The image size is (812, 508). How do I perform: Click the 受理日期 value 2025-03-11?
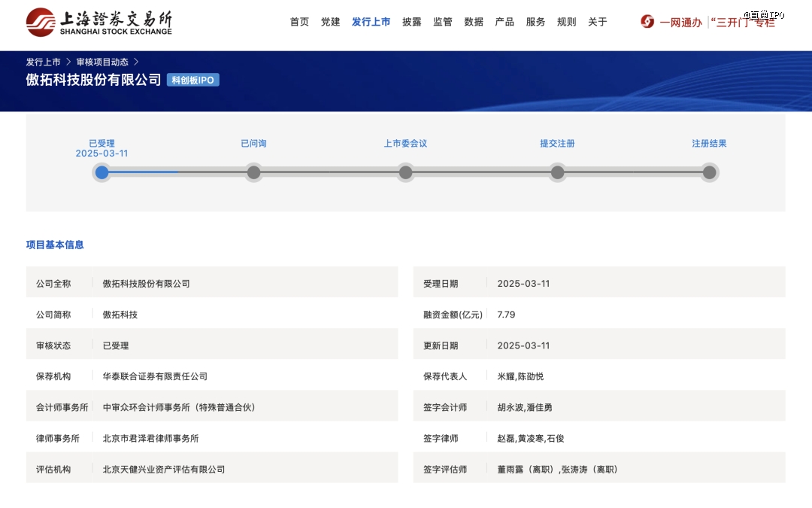(x=523, y=284)
